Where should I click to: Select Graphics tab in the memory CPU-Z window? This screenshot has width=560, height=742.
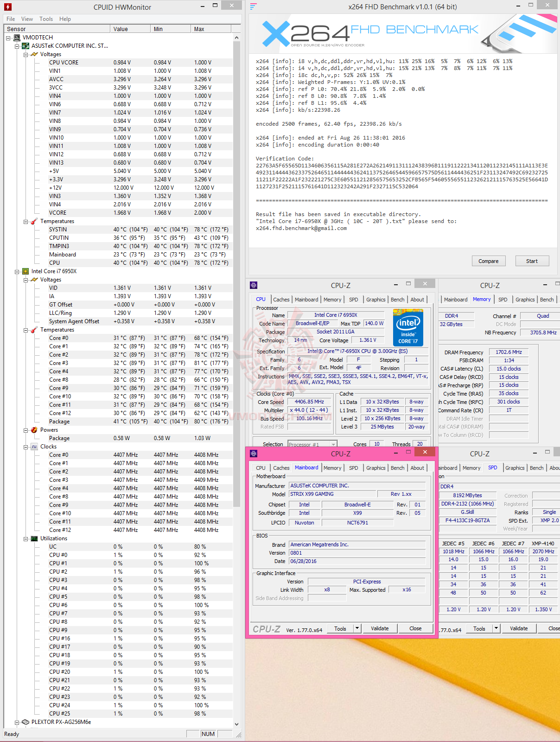[525, 300]
